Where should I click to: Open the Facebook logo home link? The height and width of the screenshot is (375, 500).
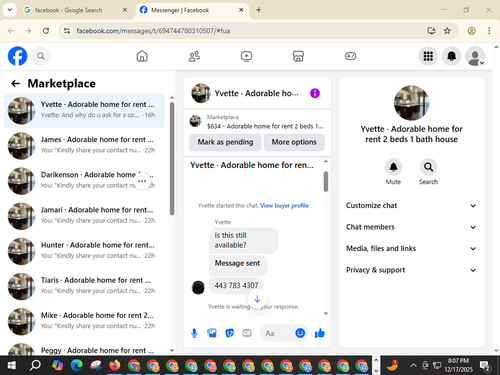pos(17,56)
